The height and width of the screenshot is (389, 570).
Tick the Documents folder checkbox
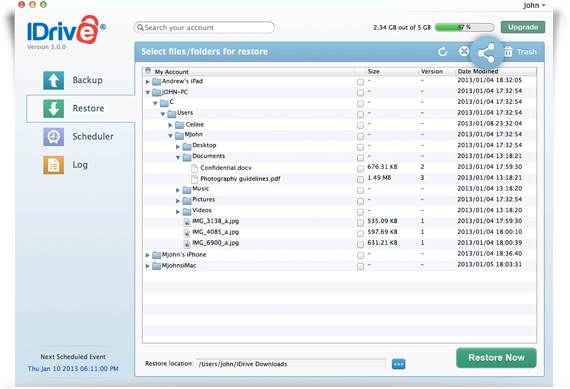(x=360, y=158)
